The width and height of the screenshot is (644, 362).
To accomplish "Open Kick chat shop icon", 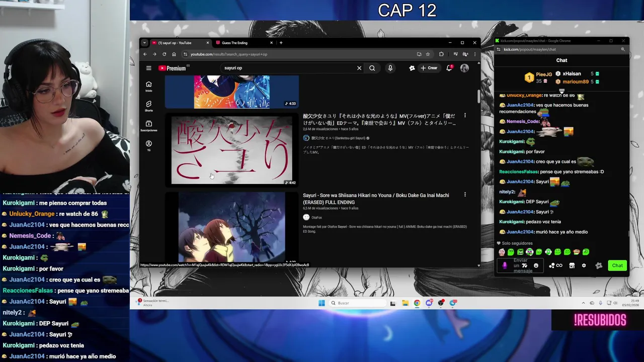I will [572, 265].
